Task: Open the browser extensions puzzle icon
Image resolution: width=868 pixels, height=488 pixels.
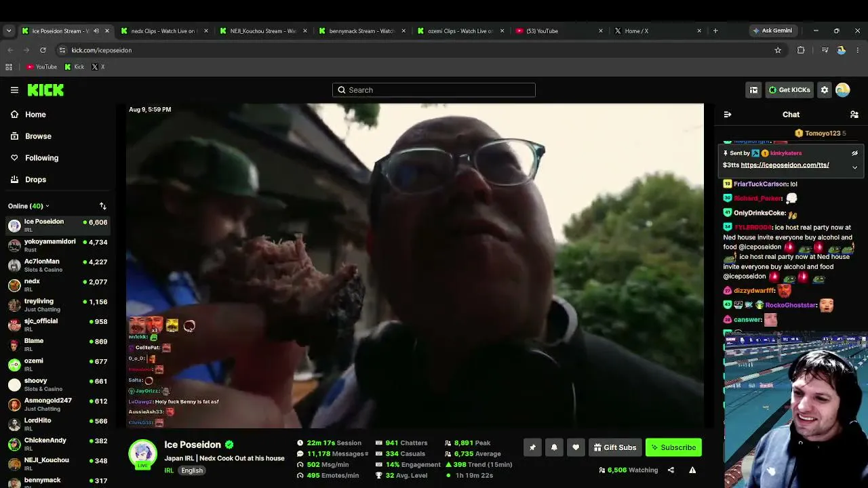Action: click(801, 50)
